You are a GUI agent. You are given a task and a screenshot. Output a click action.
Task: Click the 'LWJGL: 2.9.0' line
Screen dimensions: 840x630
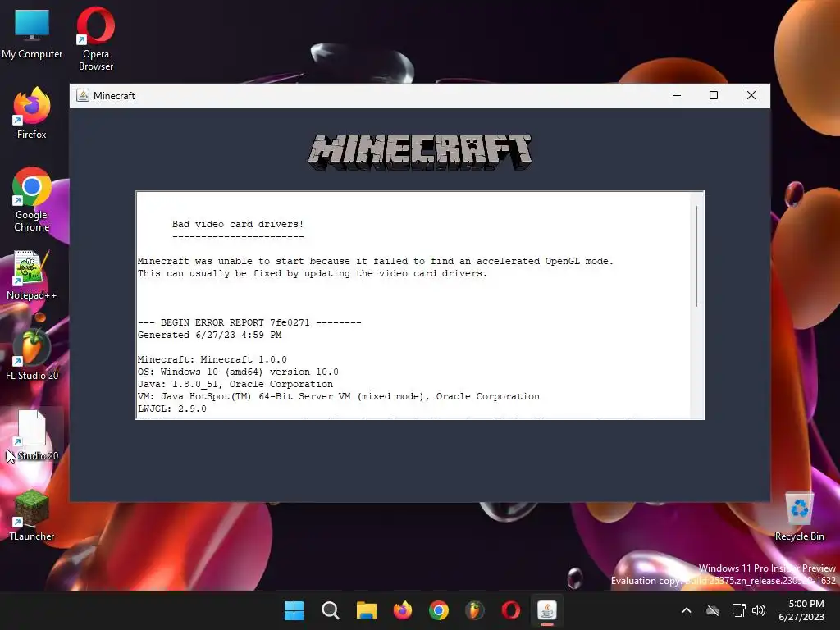pyautogui.click(x=172, y=409)
